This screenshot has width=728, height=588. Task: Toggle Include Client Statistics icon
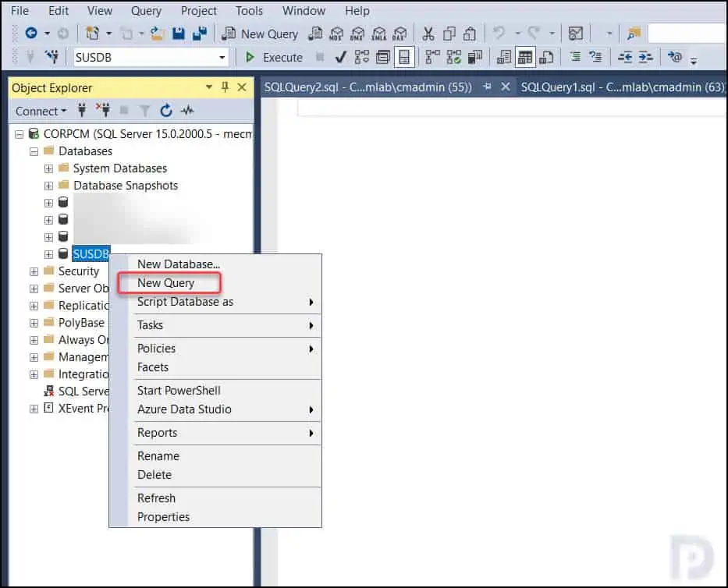click(x=475, y=57)
